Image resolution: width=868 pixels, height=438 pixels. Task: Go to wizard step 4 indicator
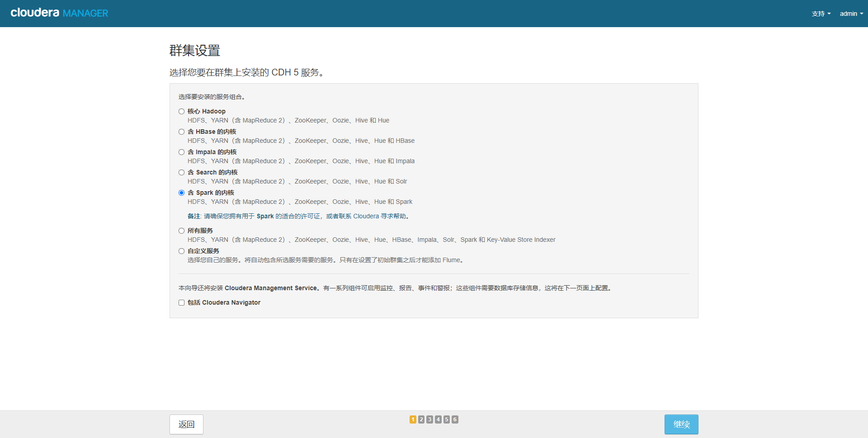[438, 419]
